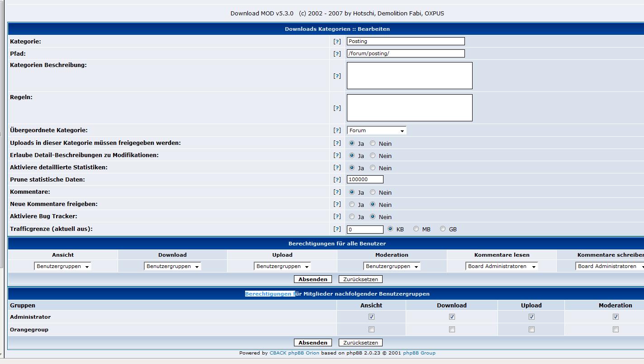Open the Kommentare lesen dropdown
Screen dimensions: 644x364
point(502,266)
